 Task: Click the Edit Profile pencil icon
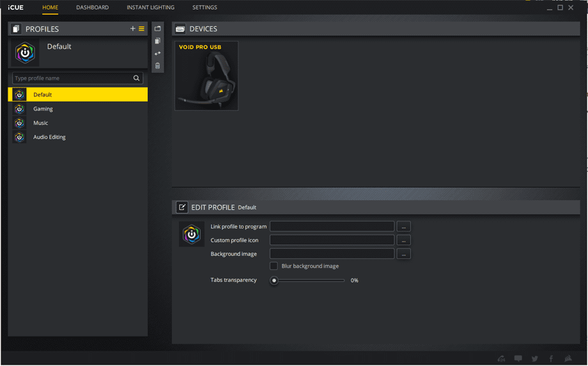point(182,207)
